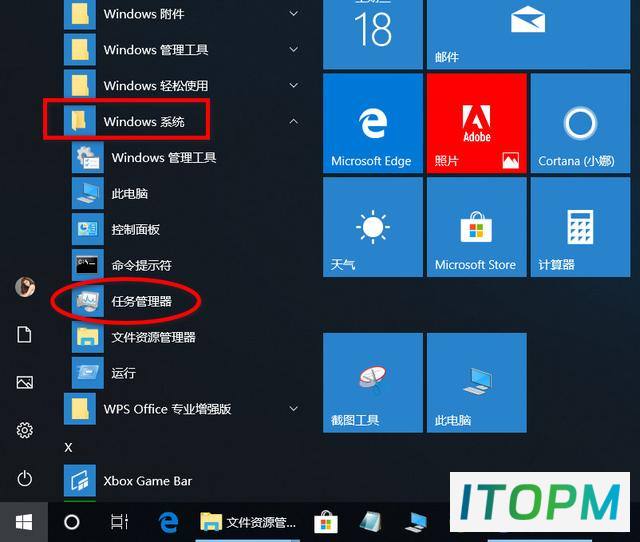
Task: Expand WPS Office 专业增强版 chevron
Action: click(293, 409)
